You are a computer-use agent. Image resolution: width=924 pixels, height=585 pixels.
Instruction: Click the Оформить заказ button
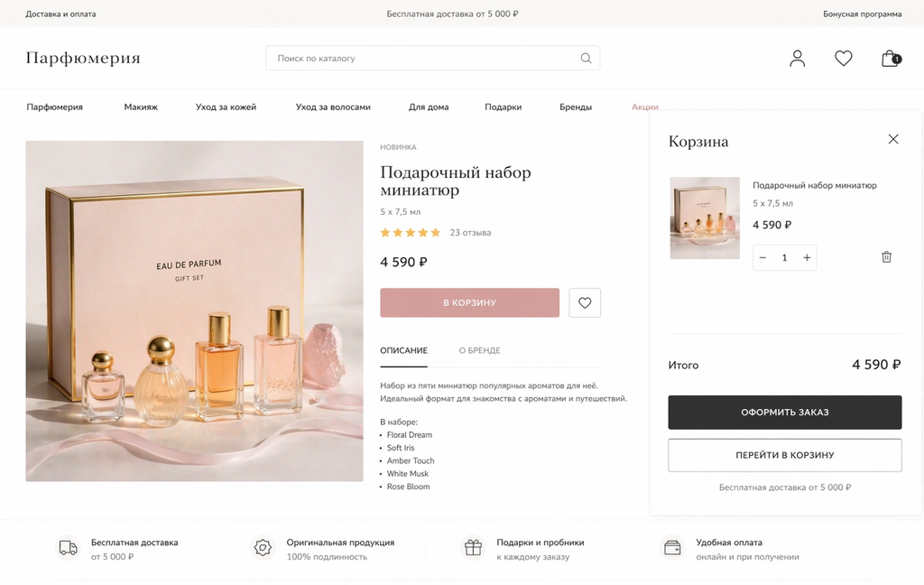pos(784,413)
